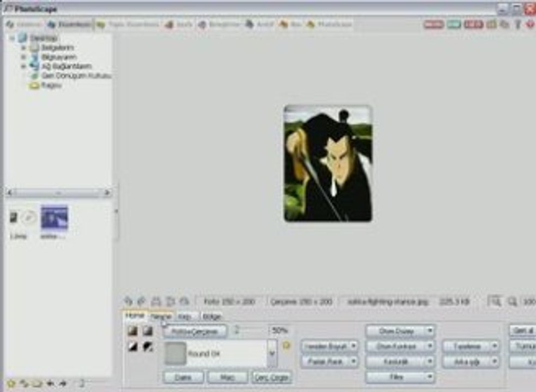The image size is (536, 392).
Task: Expand the Bilgisayarım tree node
Action: 23,57
